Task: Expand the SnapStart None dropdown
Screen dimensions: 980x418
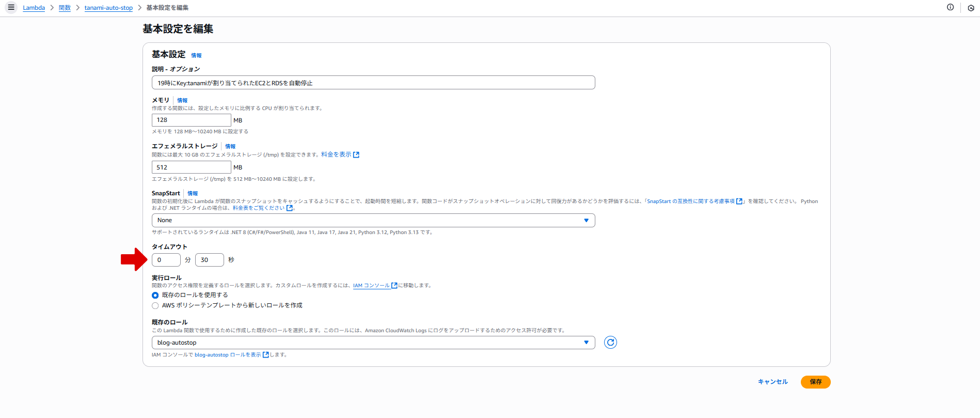Action: 373,221
